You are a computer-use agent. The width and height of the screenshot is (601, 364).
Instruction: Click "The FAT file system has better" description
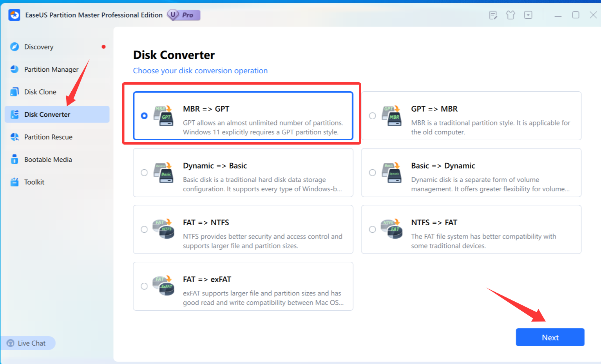pos(483,241)
